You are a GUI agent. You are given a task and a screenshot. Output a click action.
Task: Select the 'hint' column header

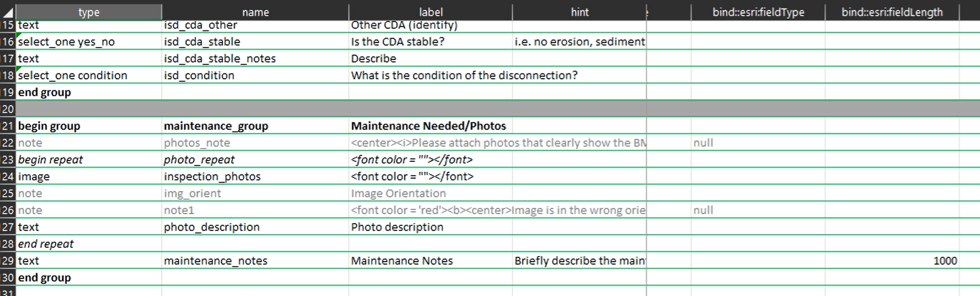tap(579, 12)
